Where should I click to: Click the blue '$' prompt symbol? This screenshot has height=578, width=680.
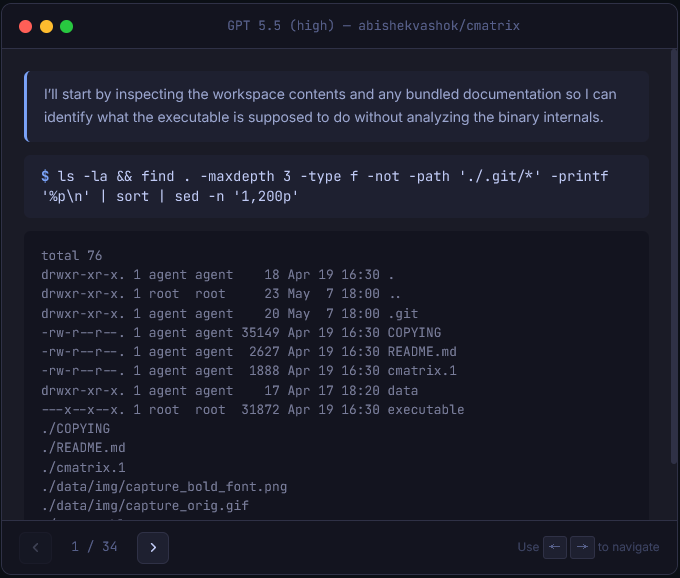45,176
